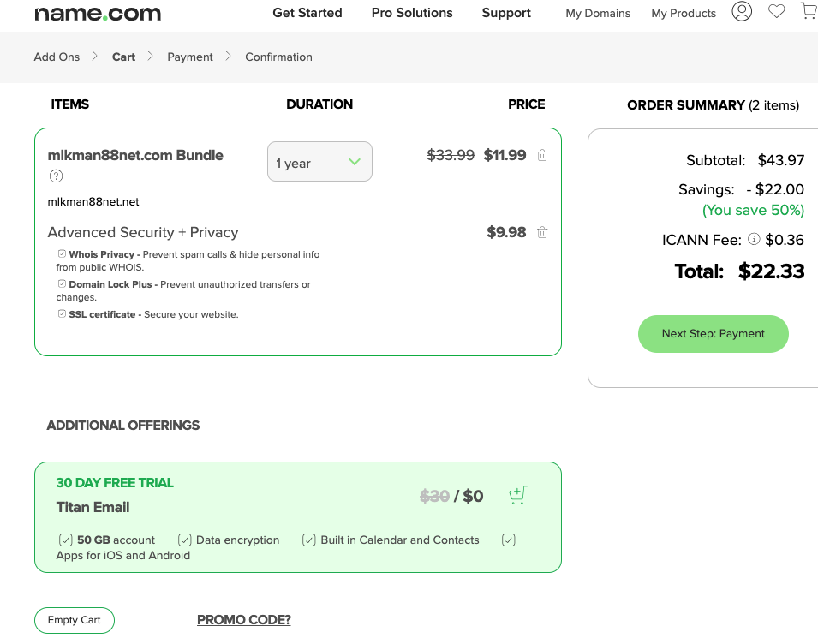Toggle the 50 GB account checkbox

pyautogui.click(x=65, y=540)
